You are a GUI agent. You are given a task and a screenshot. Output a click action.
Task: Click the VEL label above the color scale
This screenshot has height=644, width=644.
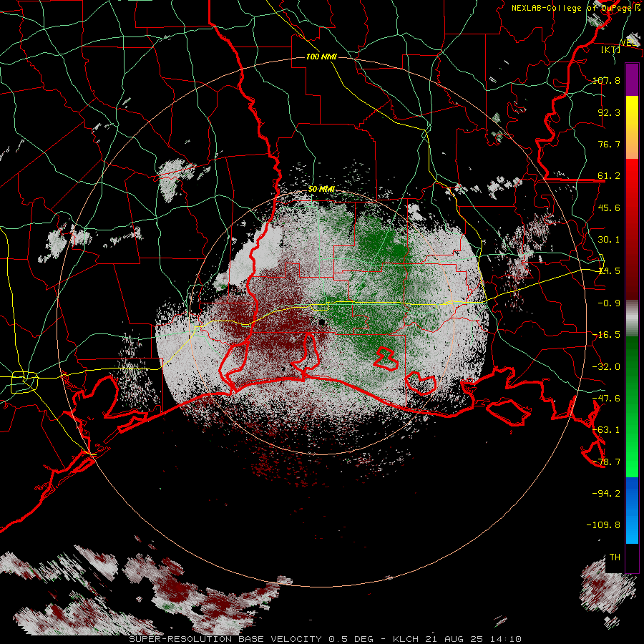pyautogui.click(x=628, y=42)
